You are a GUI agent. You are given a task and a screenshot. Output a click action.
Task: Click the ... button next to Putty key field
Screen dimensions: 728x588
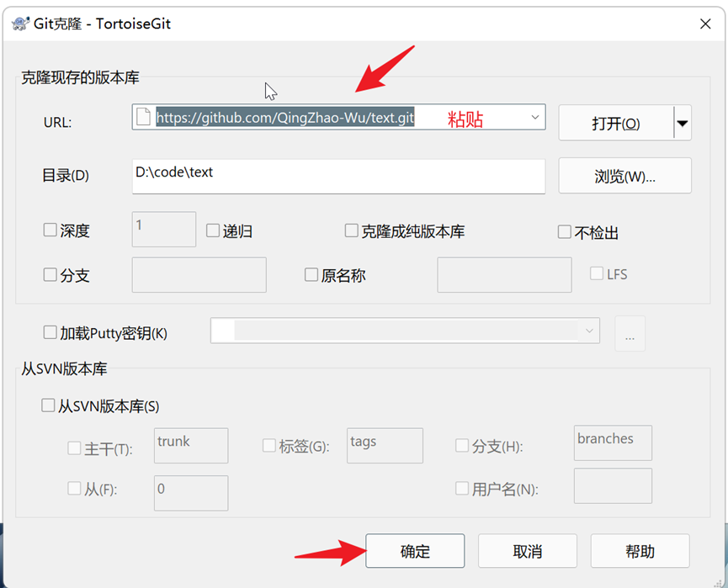pos(630,334)
